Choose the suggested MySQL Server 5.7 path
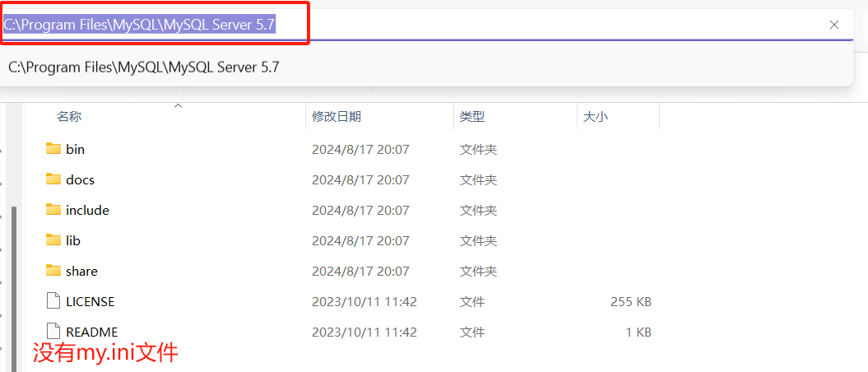 (144, 67)
